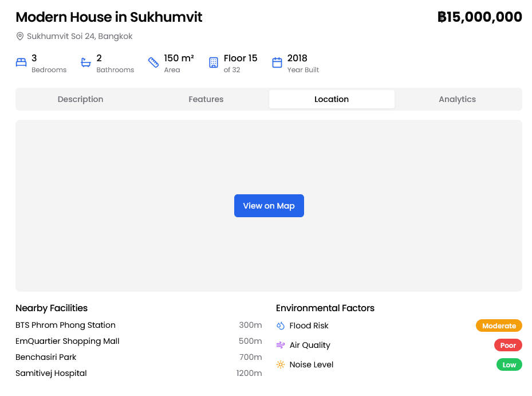Click the red Poor air quality badge

(x=508, y=346)
